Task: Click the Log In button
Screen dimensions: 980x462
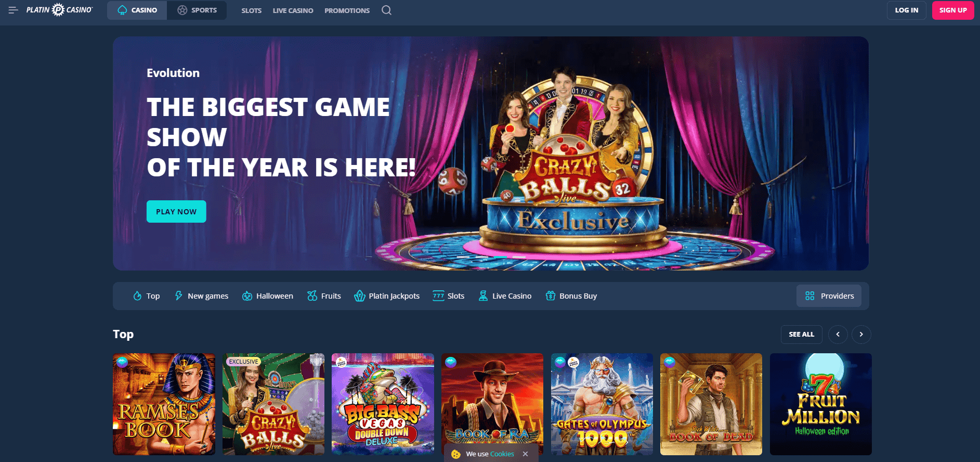Action: coord(907,10)
